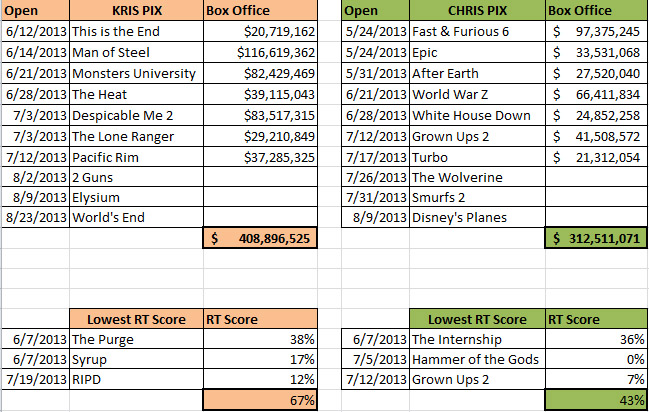Click the White House Down cell
The image size is (649, 412).
477,116
